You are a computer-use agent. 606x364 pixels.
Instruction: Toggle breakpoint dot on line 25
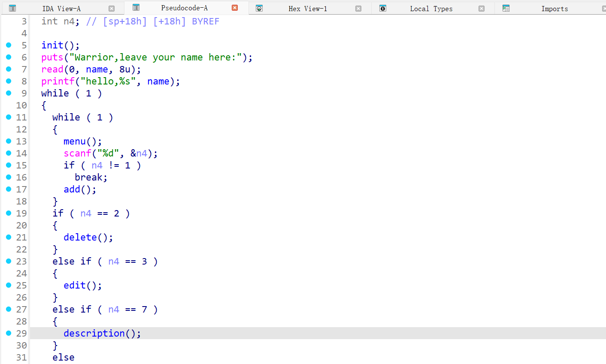click(9, 285)
